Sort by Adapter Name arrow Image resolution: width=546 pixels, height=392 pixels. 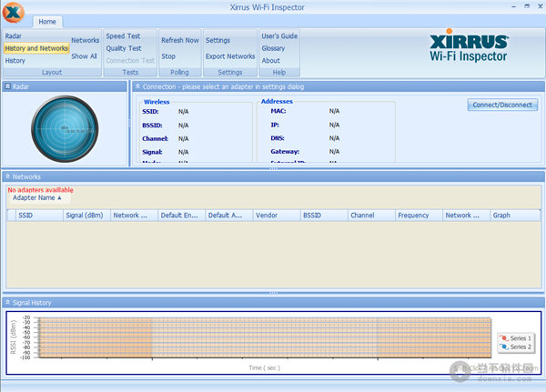(59, 197)
